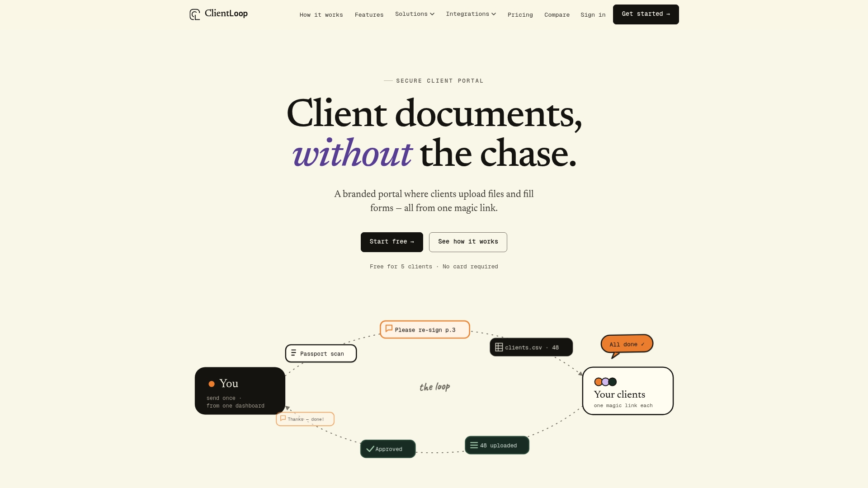
Task: Open the Compare page
Action: click(x=557, y=15)
